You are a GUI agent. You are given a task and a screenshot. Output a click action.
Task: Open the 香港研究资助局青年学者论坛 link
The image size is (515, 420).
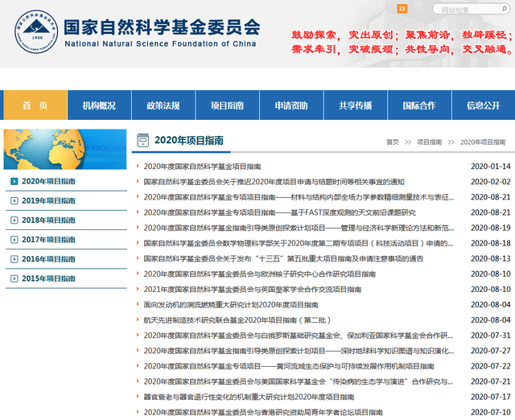[263, 412]
